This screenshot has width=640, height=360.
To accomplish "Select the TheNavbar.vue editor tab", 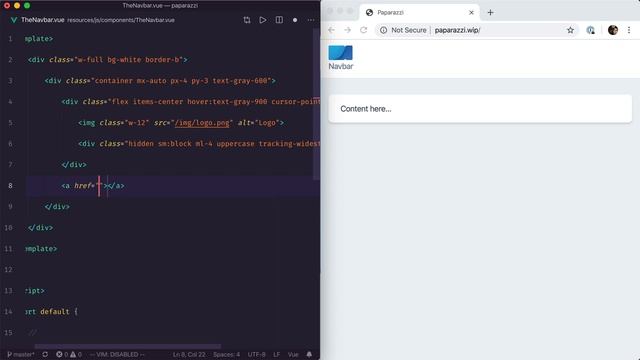I will pyautogui.click(x=42, y=20).
